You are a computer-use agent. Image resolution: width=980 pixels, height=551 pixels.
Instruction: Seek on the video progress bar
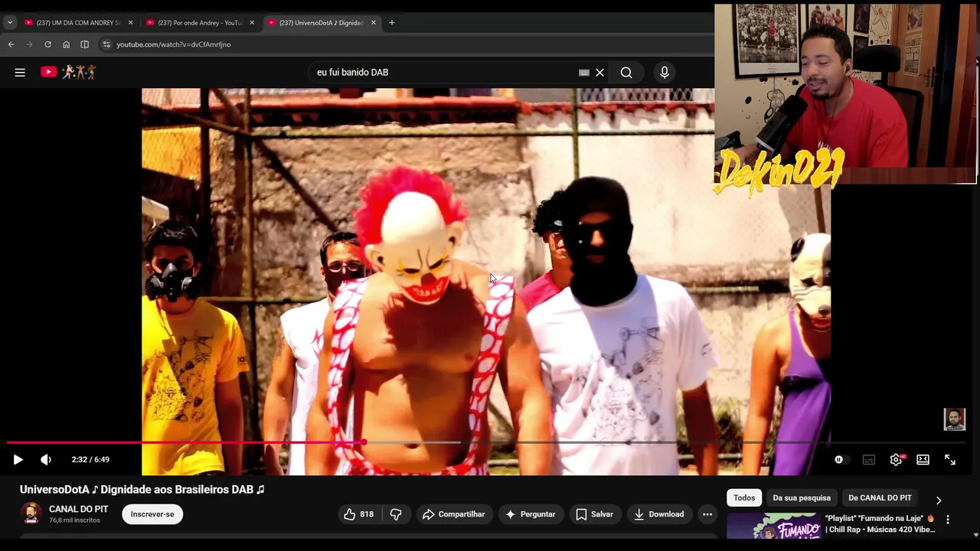pos(485,442)
